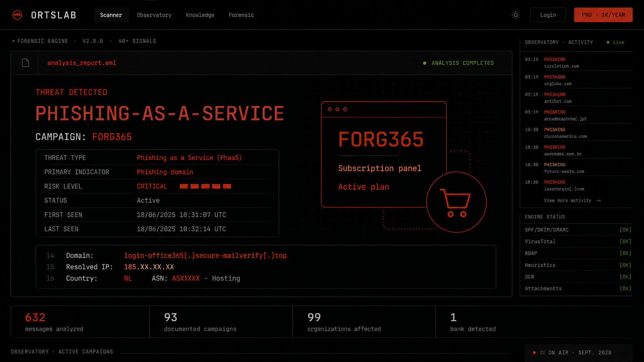Click the 632 messages analyzed stat
The height and width of the screenshot is (362, 644).
(80, 322)
